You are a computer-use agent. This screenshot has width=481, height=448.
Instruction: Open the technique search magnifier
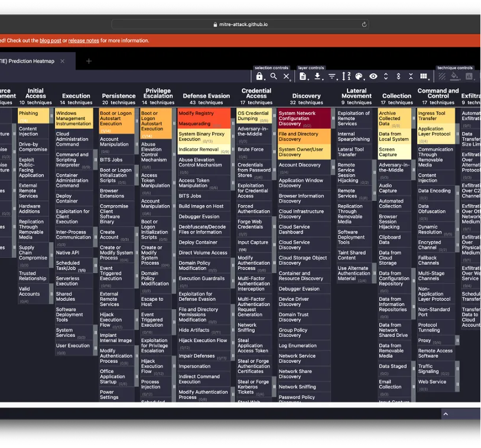coord(273,76)
